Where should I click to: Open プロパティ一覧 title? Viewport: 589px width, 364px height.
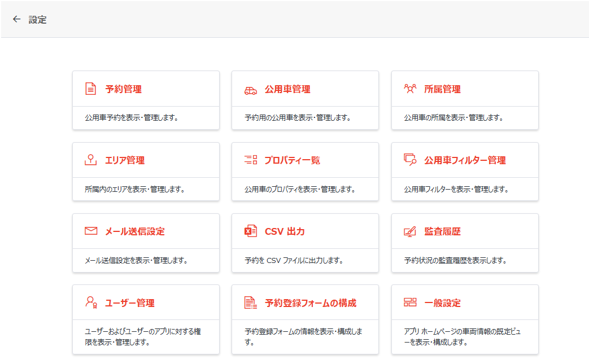coord(293,160)
